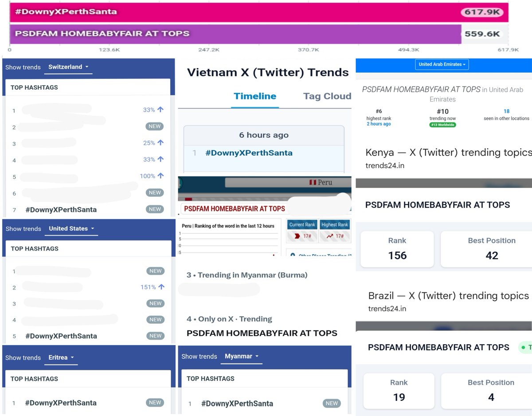Click trends24.in under Kenya heading
Image resolution: width=532 pixels, height=416 pixels.
(x=385, y=166)
